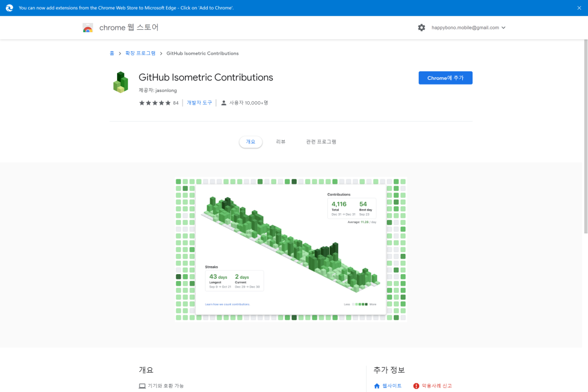
Task: Click GitHub Isometric Contributions breadcrumb text
Action: 203,53
